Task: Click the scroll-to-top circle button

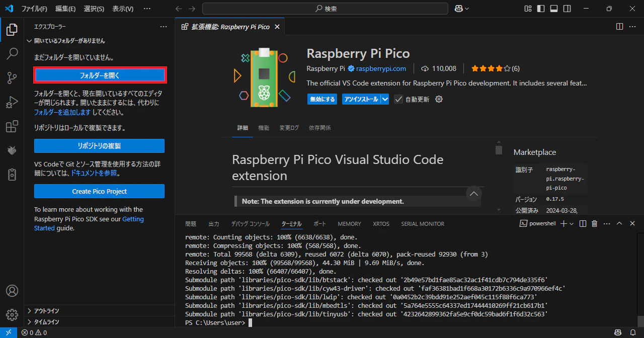Action: click(x=473, y=194)
